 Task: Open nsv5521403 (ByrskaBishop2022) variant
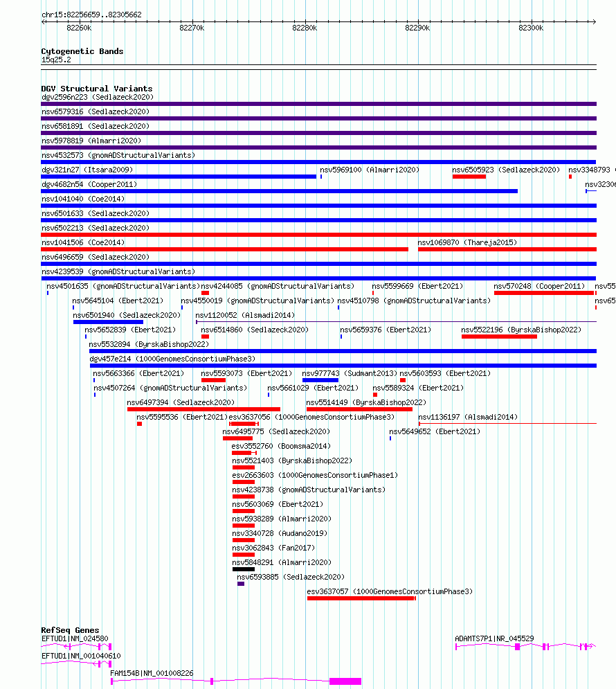point(292,460)
